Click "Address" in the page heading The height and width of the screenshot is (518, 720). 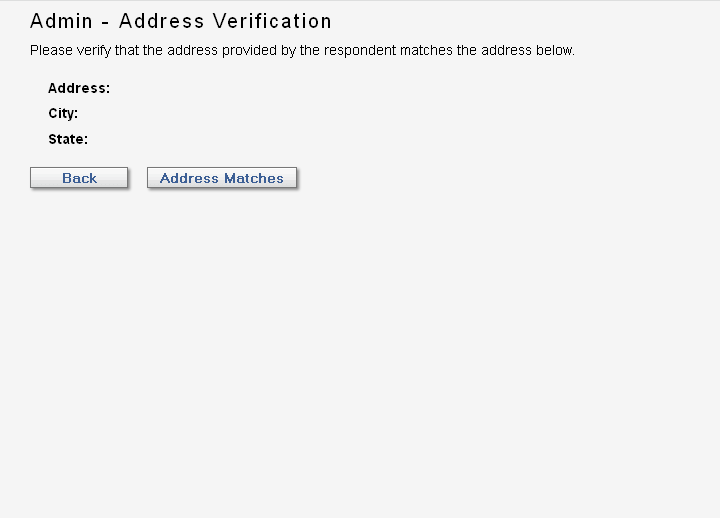pos(161,21)
